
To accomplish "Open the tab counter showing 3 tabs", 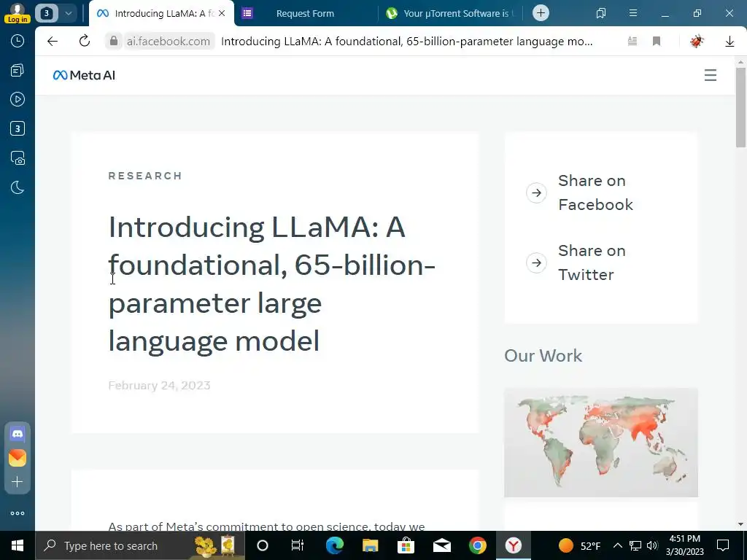I will (47, 13).
